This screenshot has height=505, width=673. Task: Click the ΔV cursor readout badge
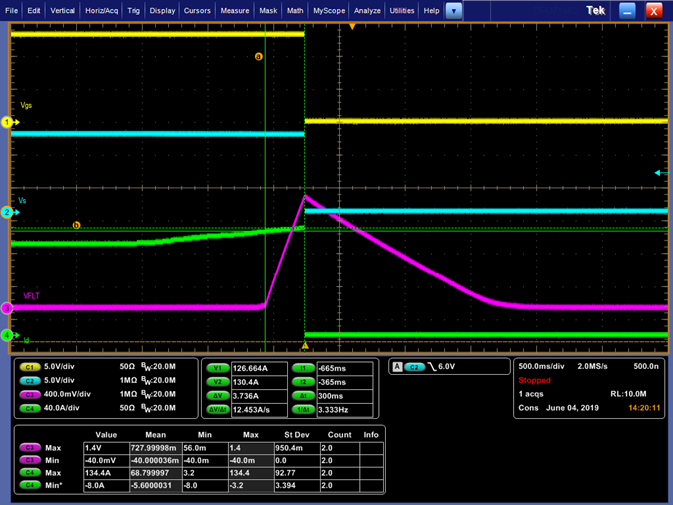click(x=218, y=396)
